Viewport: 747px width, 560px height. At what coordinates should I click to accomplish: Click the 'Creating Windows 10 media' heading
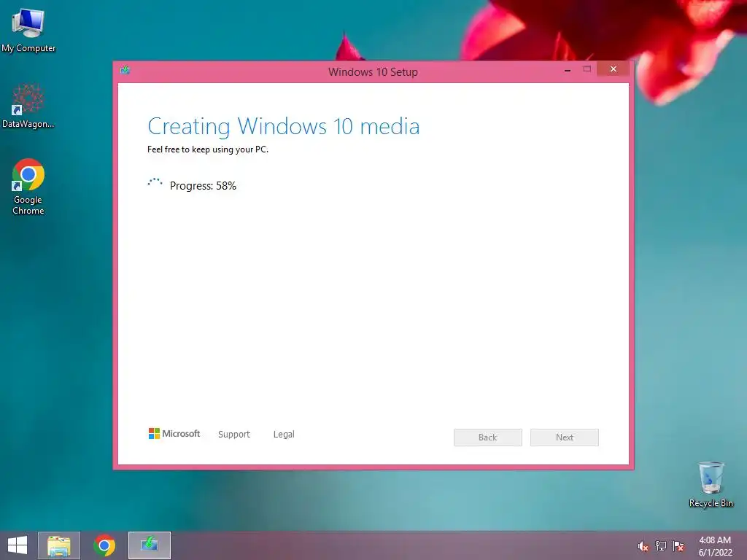tap(284, 127)
